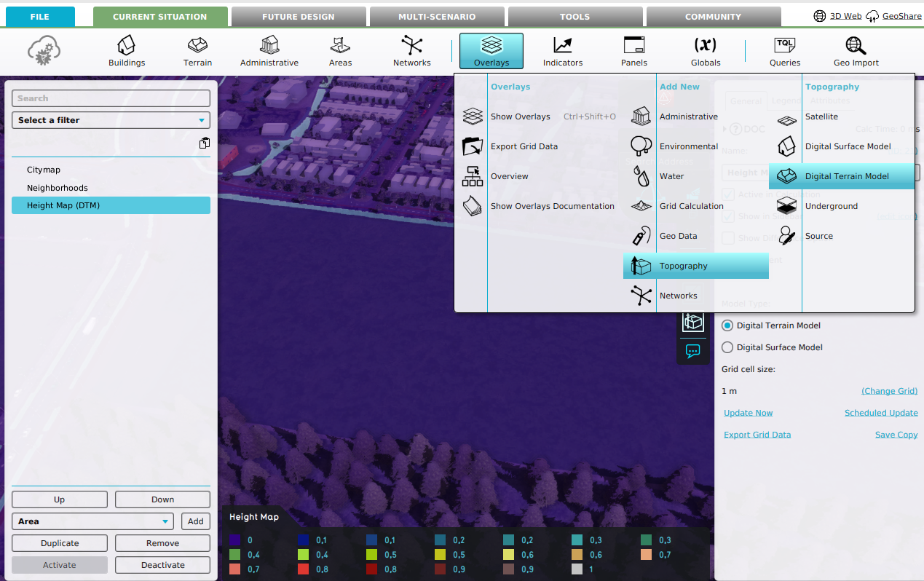Click the Duplicate button
This screenshot has width=924, height=581.
pos(60,543)
